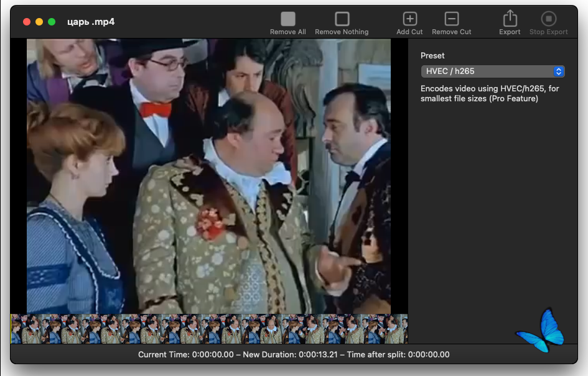The height and width of the screenshot is (376, 588).
Task: Close the window with the red button
Action: pyautogui.click(x=27, y=22)
